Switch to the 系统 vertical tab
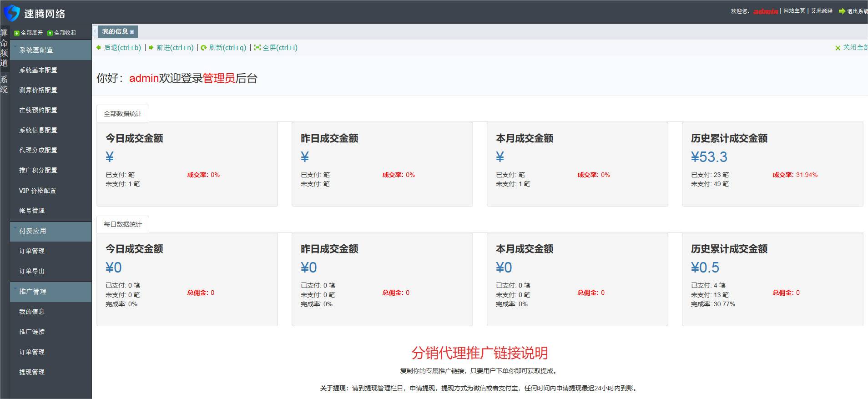Viewport: 868px width, 399px height. (x=4, y=85)
